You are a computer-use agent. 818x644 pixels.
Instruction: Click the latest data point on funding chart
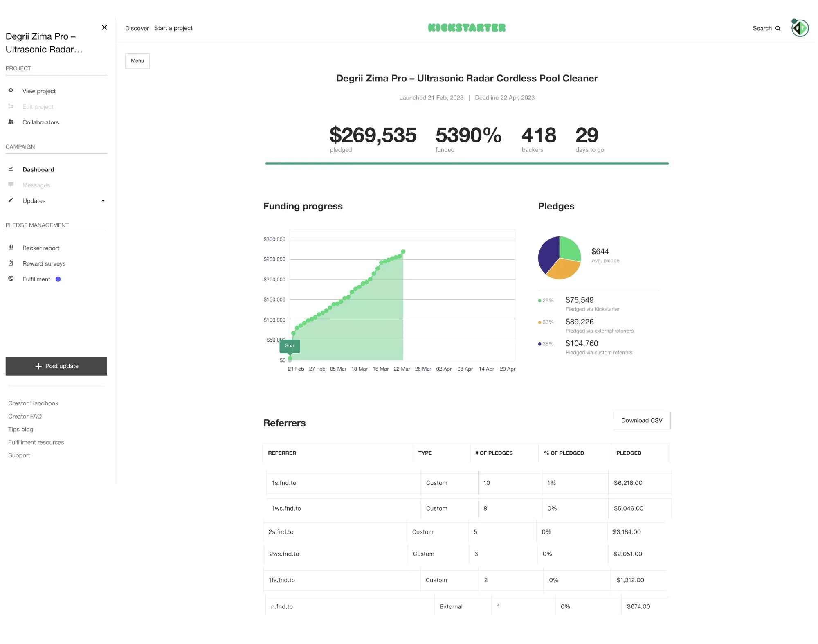[403, 252]
